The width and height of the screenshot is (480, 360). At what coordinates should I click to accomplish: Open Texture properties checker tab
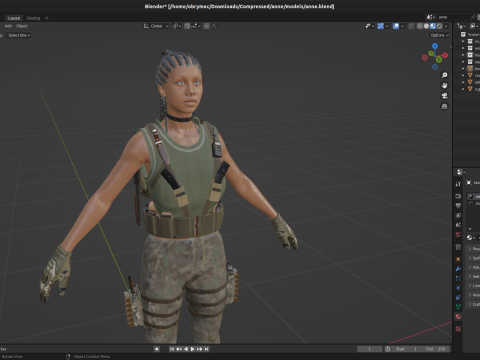point(458,329)
